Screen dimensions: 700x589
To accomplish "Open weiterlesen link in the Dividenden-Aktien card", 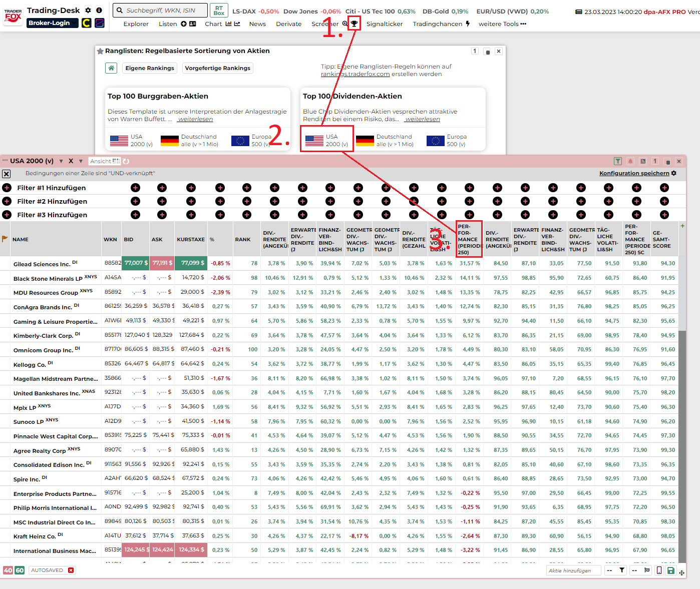I will tap(423, 119).
